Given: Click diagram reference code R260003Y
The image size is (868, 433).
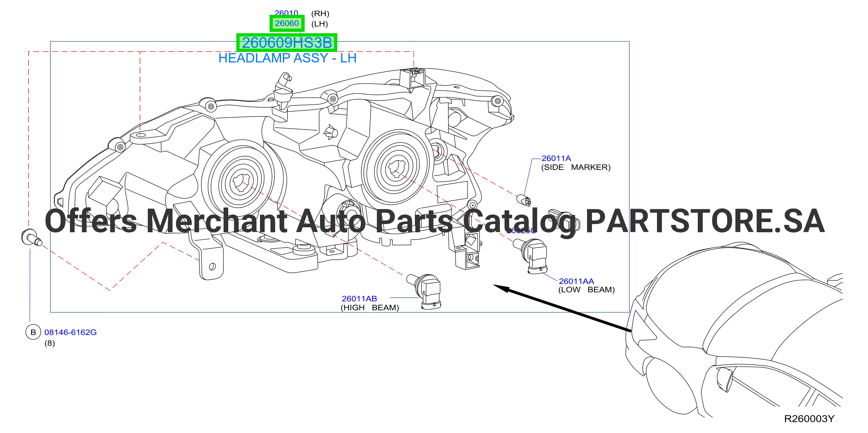Looking at the screenshot, I should pos(809,418).
